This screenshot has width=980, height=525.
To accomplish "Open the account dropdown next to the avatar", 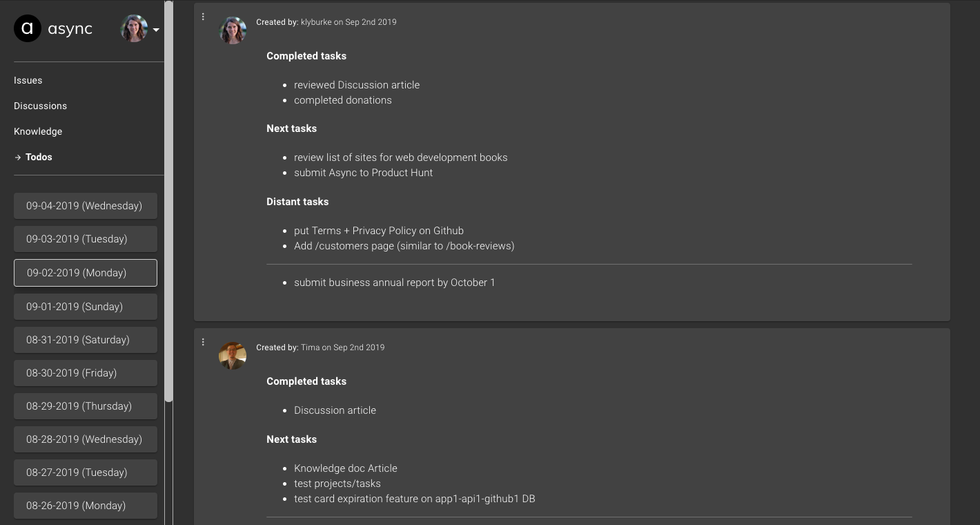I will click(156, 30).
